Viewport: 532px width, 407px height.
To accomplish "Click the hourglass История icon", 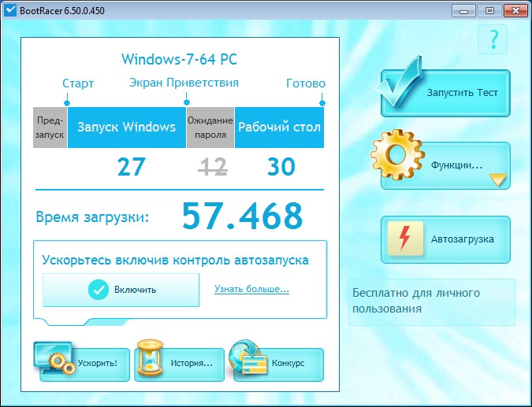I will point(150,357).
